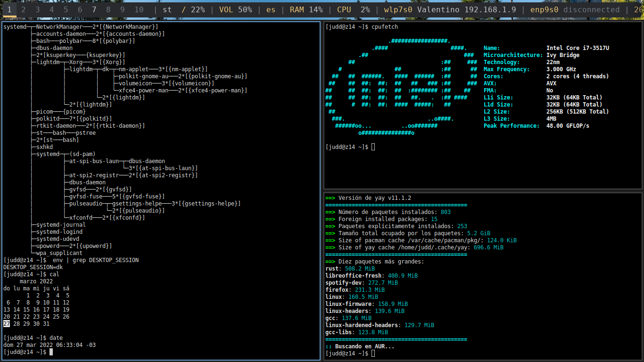
Task: Click the DESKTOP_SESSION=dk output line
Action: (x=33, y=267)
